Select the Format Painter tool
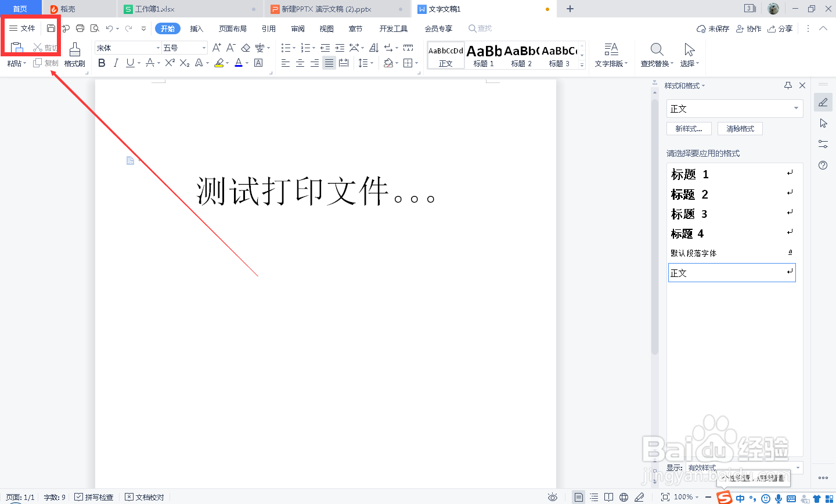Screen dimensions: 836x504 point(74,55)
